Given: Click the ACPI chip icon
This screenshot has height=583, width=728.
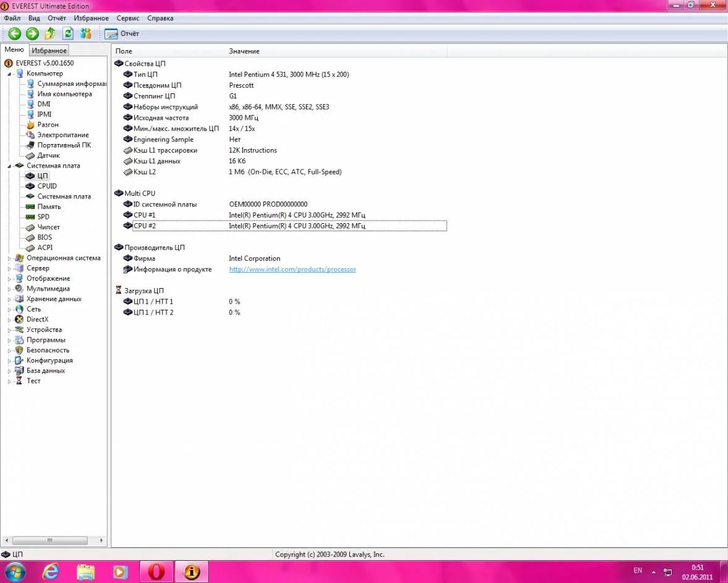Looking at the screenshot, I should pos(30,247).
